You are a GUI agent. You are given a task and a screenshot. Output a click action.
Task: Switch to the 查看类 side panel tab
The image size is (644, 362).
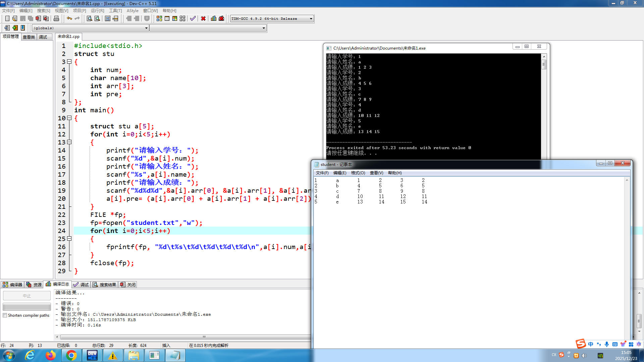[29, 37]
